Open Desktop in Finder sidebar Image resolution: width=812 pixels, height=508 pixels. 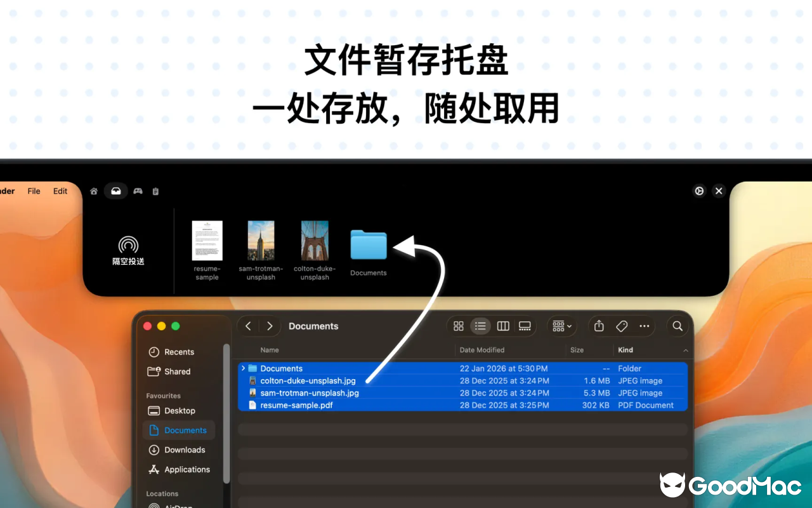[180, 411]
